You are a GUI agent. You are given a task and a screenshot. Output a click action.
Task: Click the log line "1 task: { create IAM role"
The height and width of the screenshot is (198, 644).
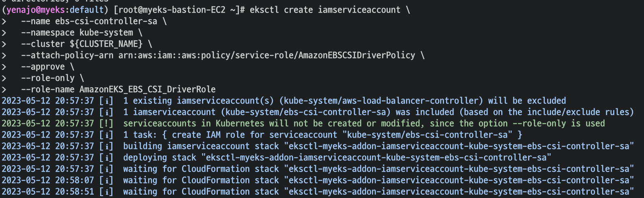pos(262,135)
